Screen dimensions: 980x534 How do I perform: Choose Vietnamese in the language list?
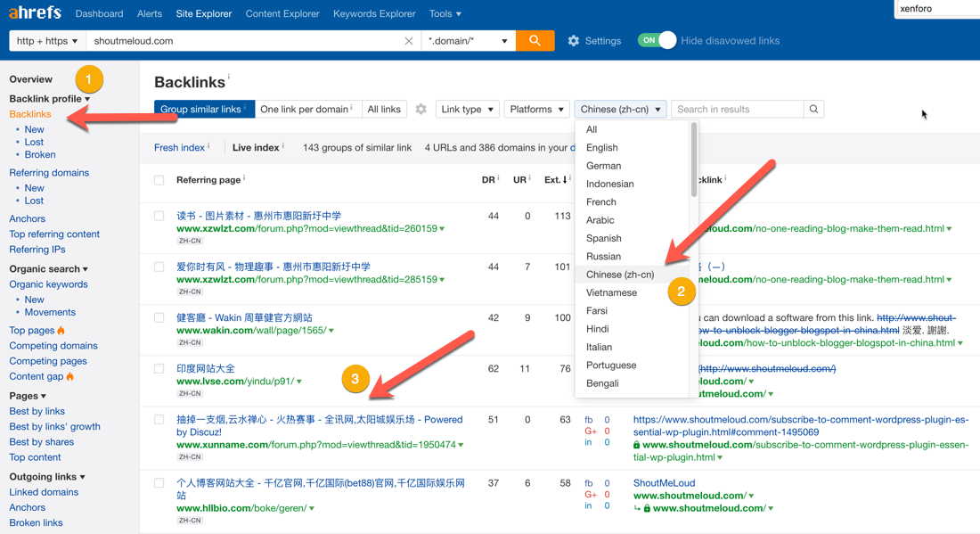pos(611,292)
